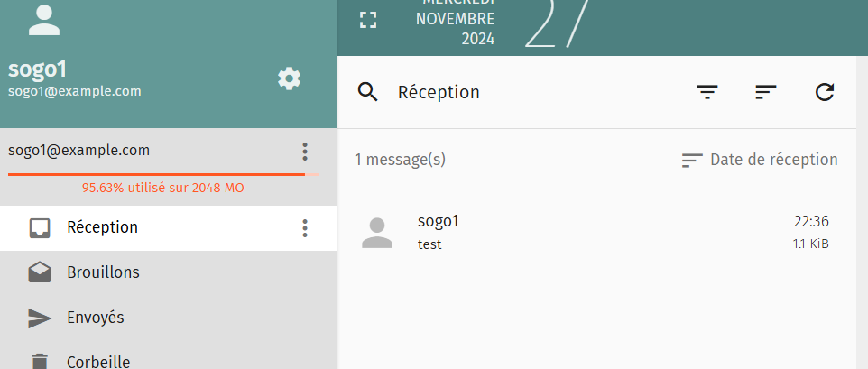
Task: Click the Brouillons drafts envelope icon
Action: (x=40, y=272)
